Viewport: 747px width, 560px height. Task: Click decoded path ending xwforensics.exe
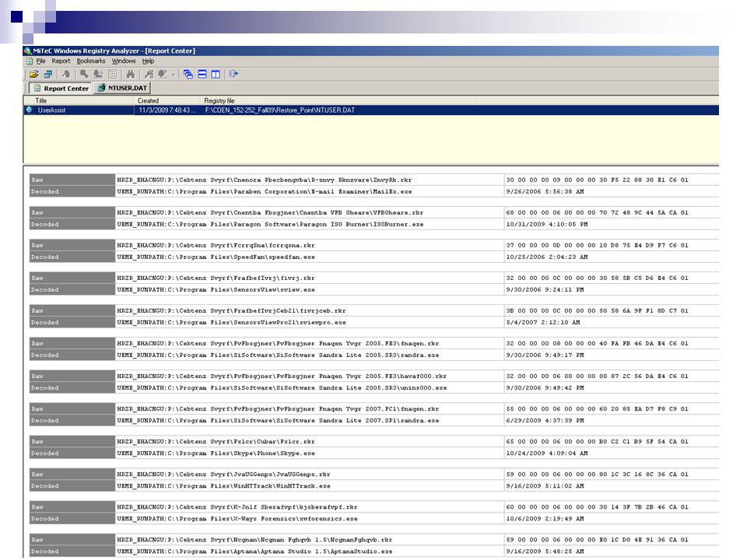point(237,519)
